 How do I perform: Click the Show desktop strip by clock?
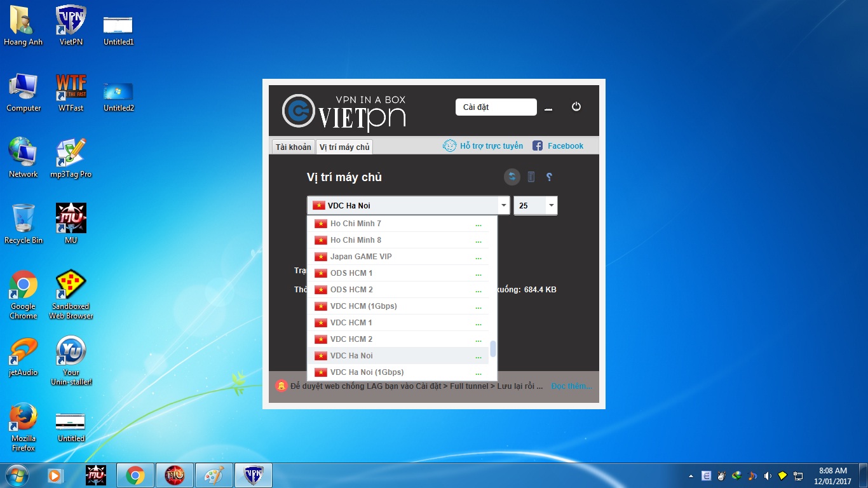(x=864, y=475)
